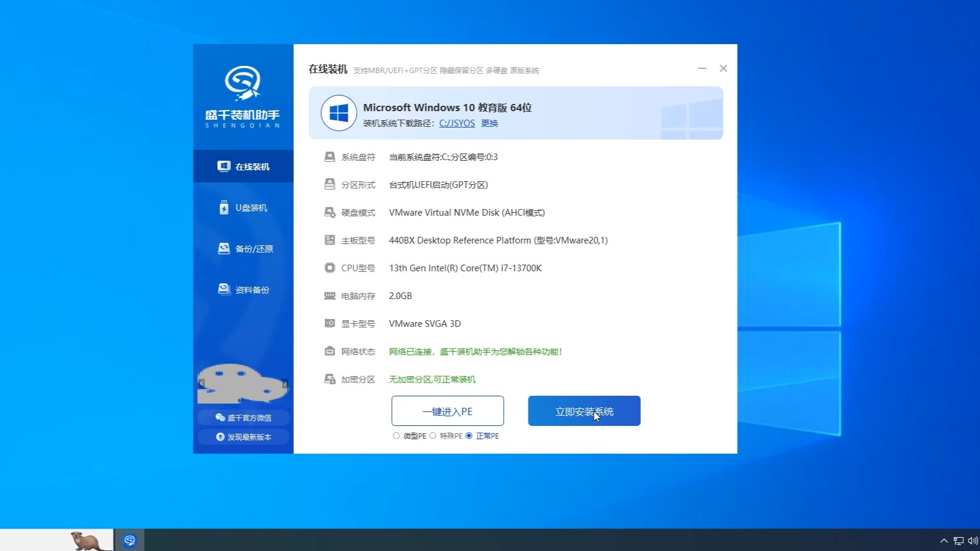980x551 pixels.
Task: Click the 在线装机 monitor icon in sidebar
Action: point(224,166)
